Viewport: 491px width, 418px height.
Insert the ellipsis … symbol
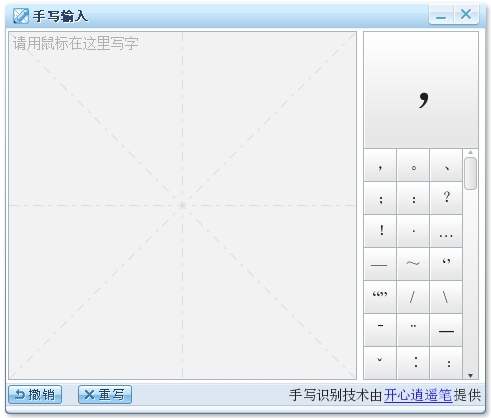tap(446, 231)
